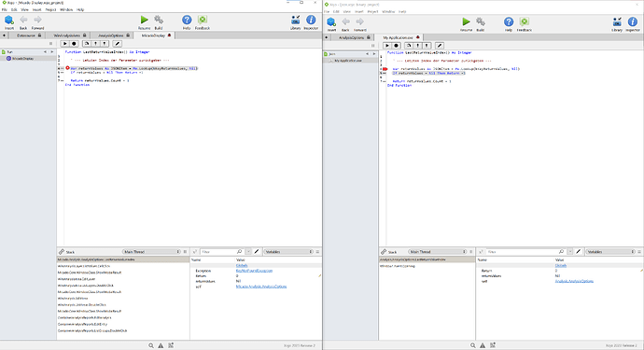Click debugger play button in right code editor
This screenshot has height=350, width=644.
(x=387, y=46)
